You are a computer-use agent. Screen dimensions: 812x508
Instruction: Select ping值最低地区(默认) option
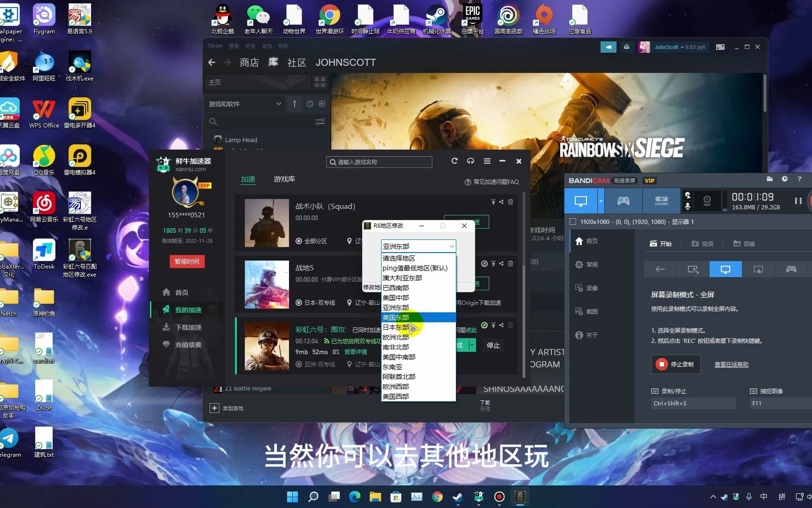coord(418,268)
